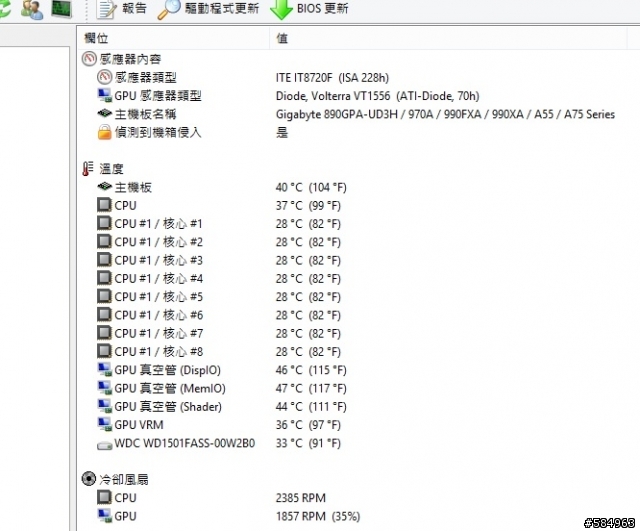640x531 pixels.
Task: Select the 1857 RPM (35%) value
Action: click(x=318, y=516)
